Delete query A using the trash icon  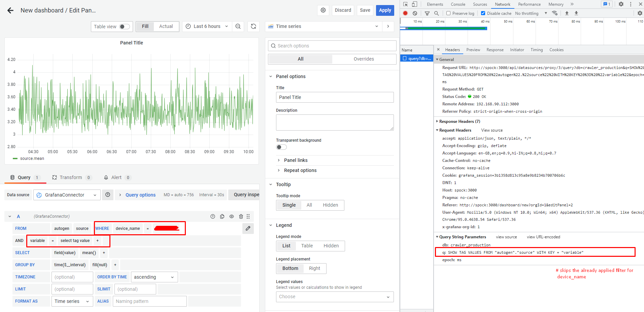click(x=241, y=216)
